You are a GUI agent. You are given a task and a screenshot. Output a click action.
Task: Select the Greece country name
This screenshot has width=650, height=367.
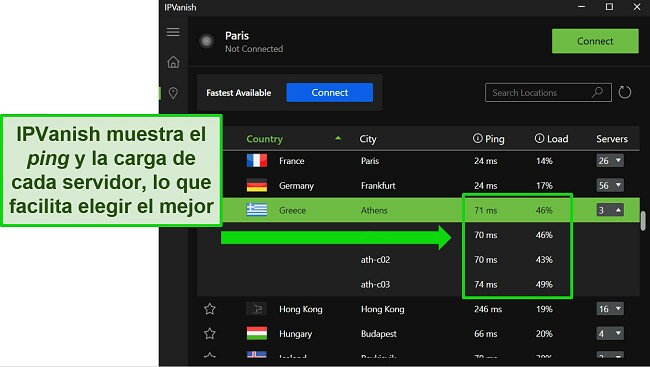[292, 210]
